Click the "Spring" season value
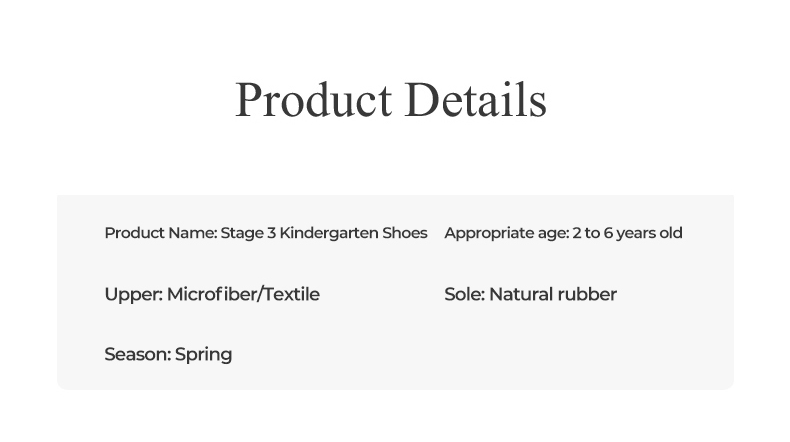790x442 pixels. [203, 355]
